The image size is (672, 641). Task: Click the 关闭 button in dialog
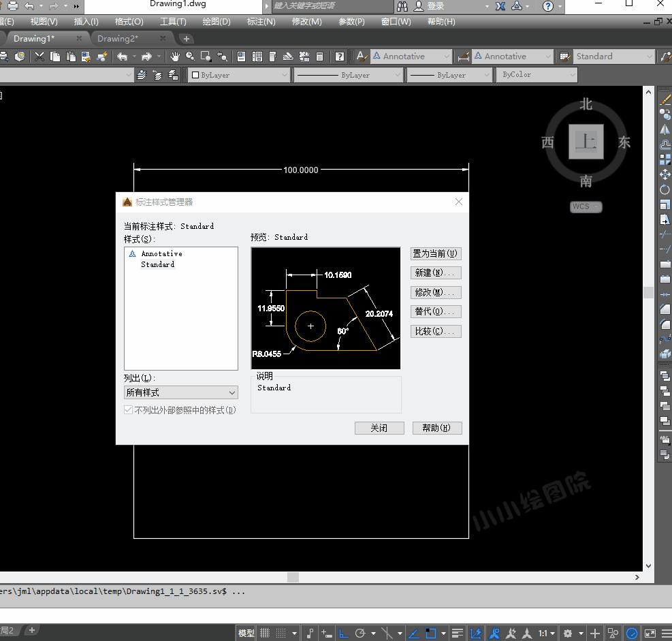point(379,428)
